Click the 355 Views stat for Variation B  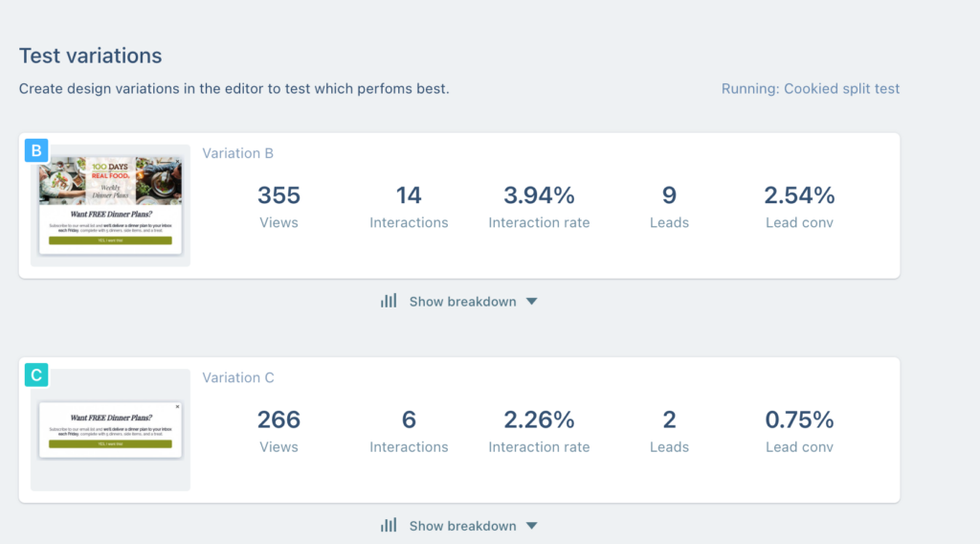pos(278,196)
